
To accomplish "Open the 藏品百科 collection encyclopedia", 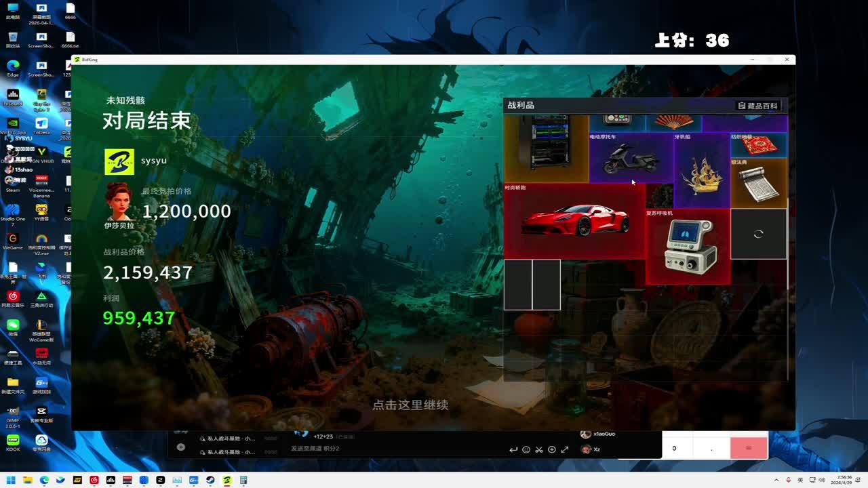I will coord(759,106).
